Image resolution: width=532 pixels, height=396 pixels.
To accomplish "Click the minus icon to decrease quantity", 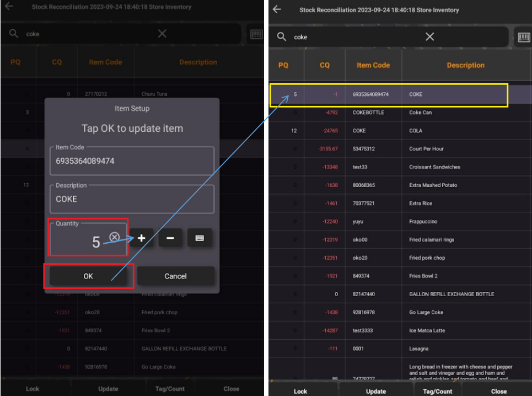I will click(170, 238).
